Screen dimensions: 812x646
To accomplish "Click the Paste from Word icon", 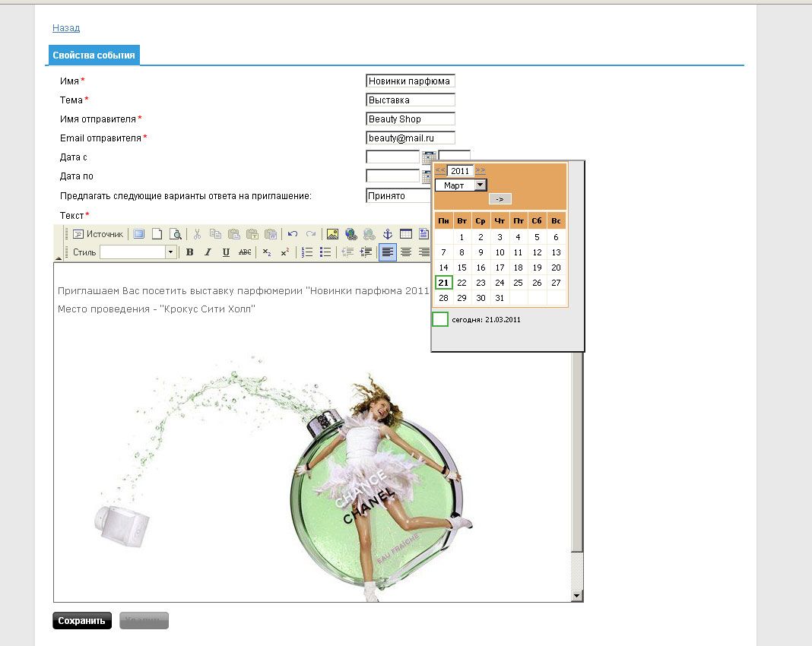I will click(271, 234).
